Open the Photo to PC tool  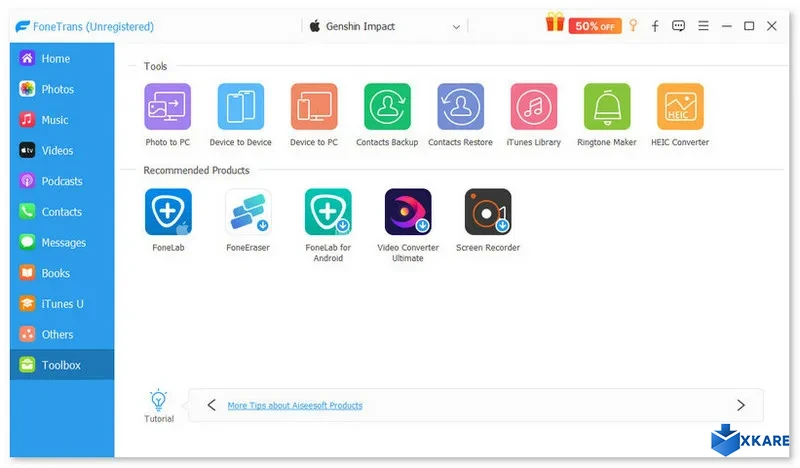[x=167, y=107]
